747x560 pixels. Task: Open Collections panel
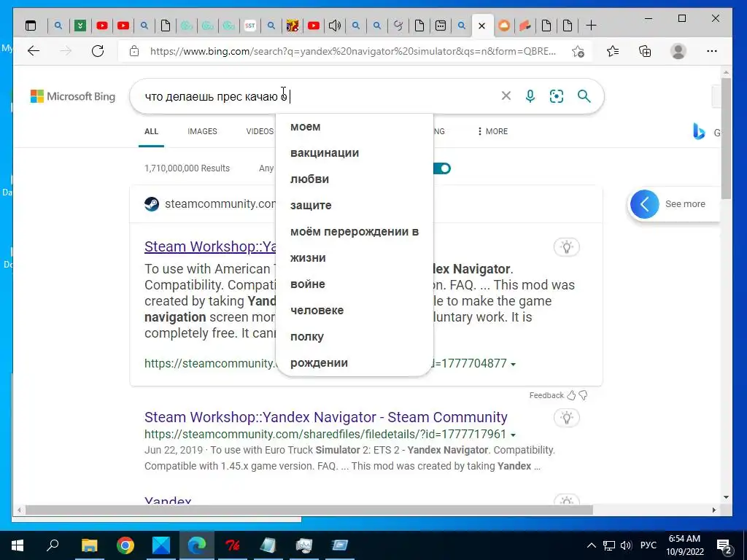(645, 51)
